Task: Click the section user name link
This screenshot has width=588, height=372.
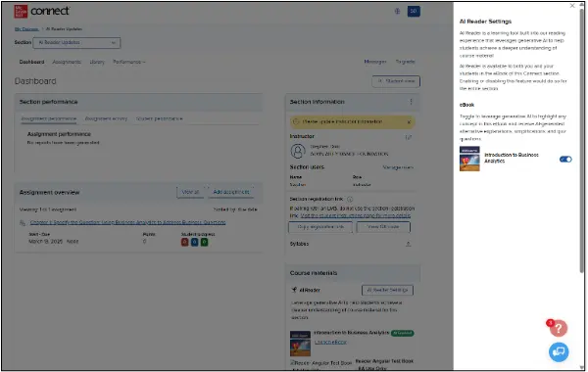Action: [x=298, y=185]
